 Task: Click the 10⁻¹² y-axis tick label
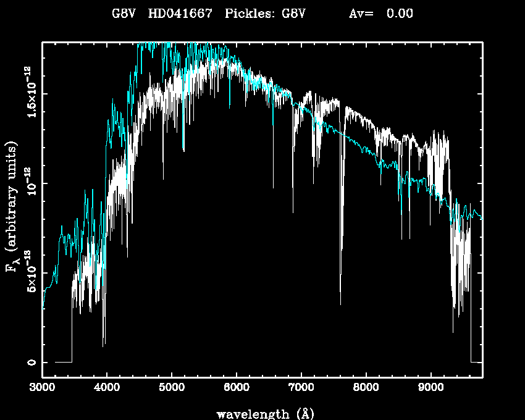(x=30, y=183)
